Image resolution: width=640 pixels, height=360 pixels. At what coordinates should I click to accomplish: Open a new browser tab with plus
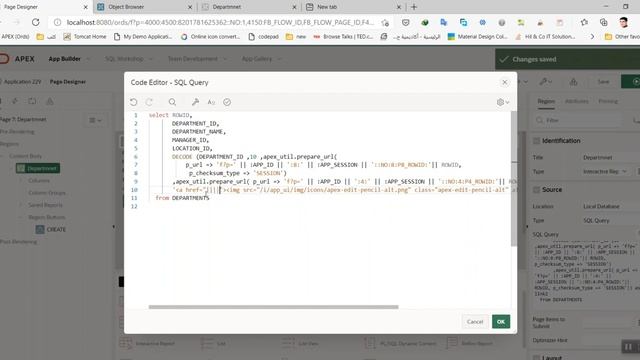[x=414, y=7]
